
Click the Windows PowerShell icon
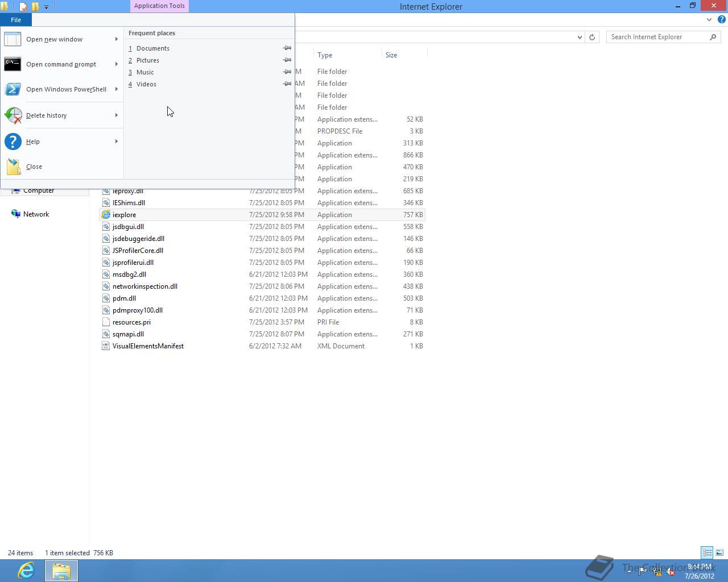tap(13, 89)
